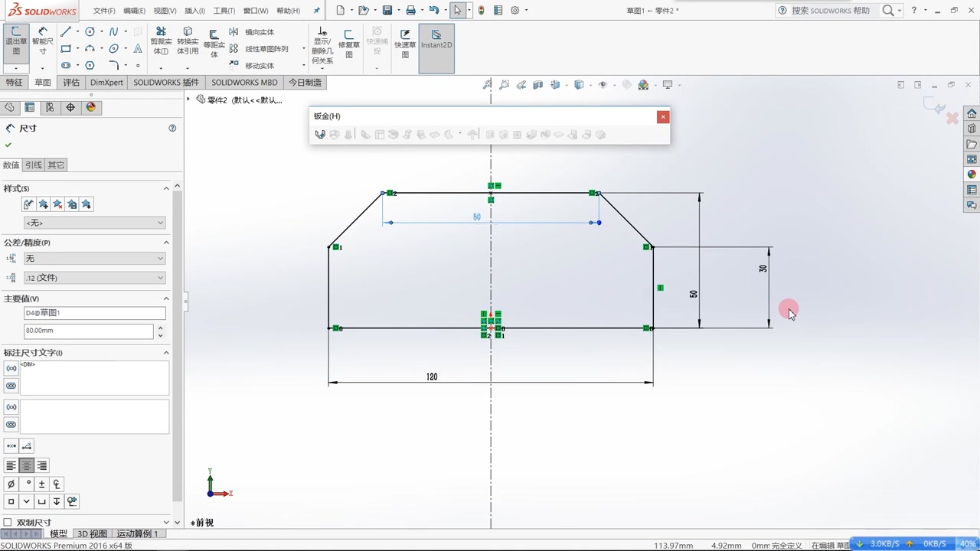Click the D4@草图1 name field
This screenshot has width=980, height=551.
tap(95, 313)
